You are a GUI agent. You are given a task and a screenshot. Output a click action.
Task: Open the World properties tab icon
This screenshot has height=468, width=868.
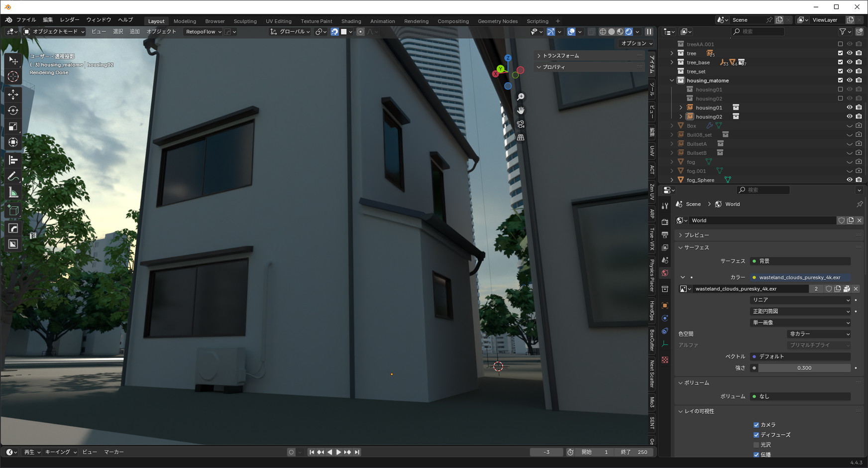point(665,273)
